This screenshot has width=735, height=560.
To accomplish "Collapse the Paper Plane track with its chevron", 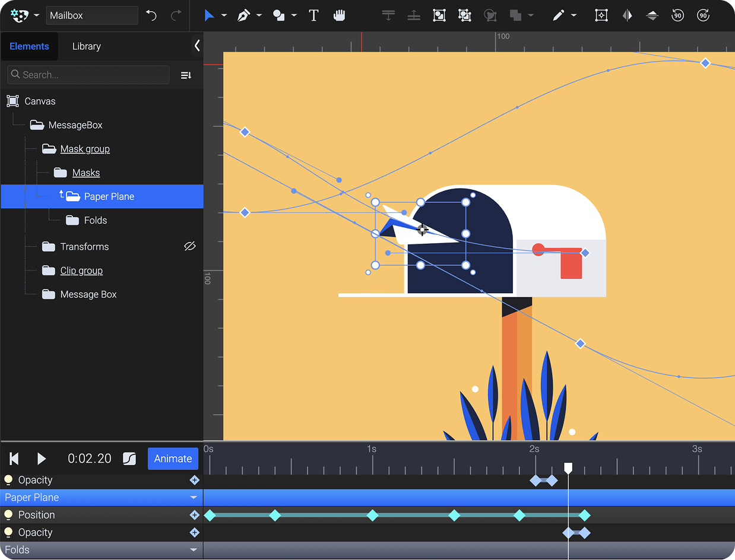I will coord(194,497).
